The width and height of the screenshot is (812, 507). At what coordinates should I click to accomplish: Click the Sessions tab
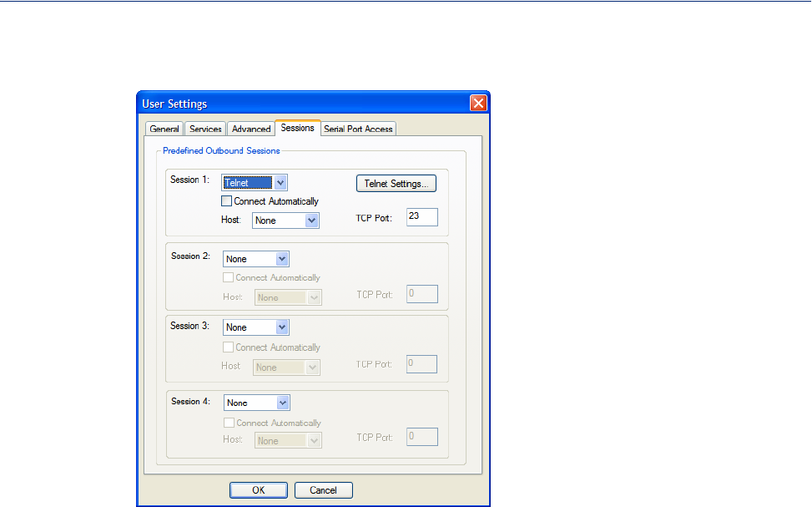298,128
